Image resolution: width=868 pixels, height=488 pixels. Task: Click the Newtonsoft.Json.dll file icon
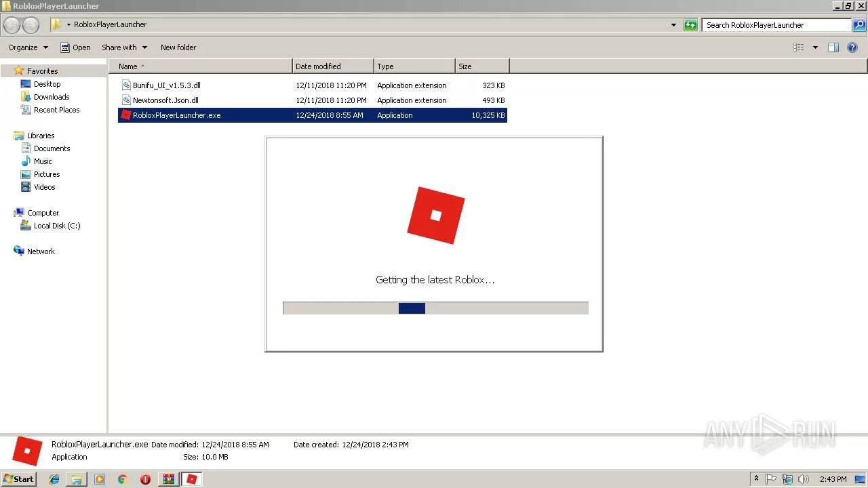coord(126,100)
